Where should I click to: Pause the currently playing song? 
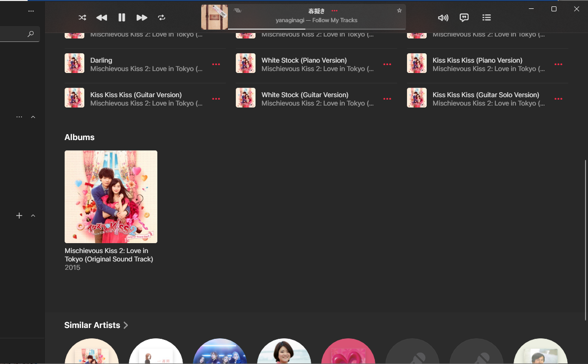point(122,18)
